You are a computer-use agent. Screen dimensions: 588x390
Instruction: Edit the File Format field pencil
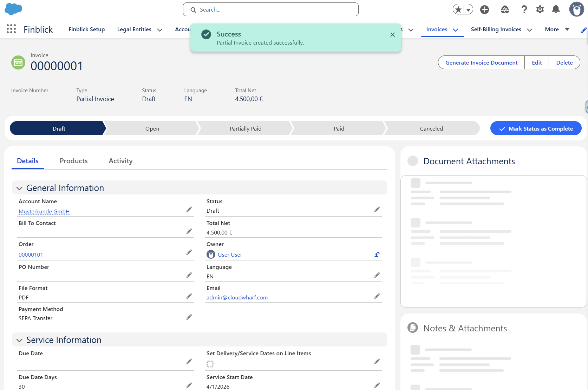pos(189,296)
